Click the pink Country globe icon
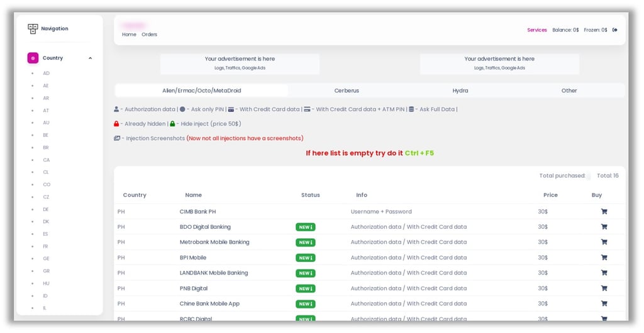Viewport: 644px width, 333px height. point(33,58)
